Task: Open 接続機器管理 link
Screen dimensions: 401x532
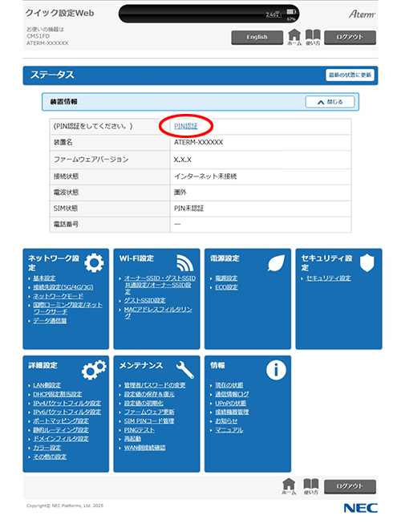Action: pyautogui.click(x=232, y=412)
